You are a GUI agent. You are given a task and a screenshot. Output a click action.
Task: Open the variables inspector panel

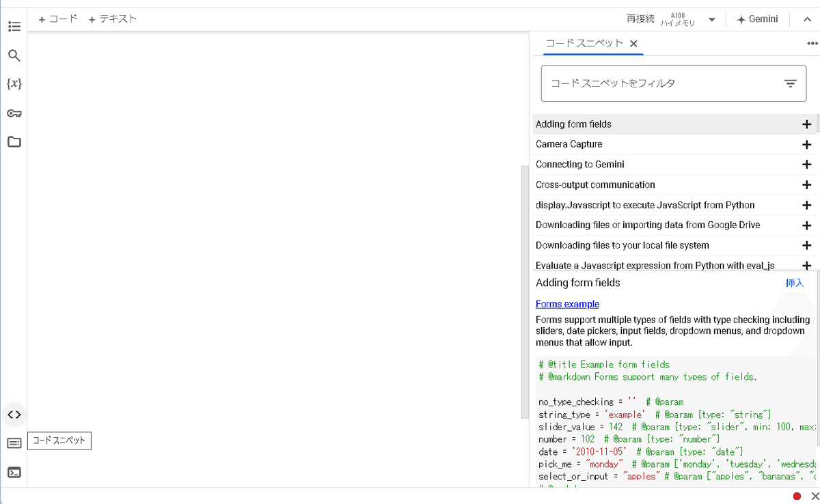click(14, 83)
